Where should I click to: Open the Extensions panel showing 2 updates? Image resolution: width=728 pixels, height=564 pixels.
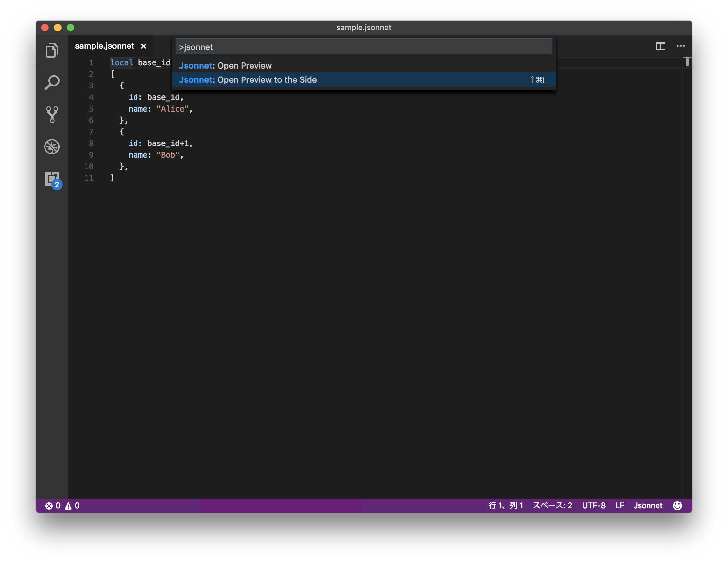point(52,179)
